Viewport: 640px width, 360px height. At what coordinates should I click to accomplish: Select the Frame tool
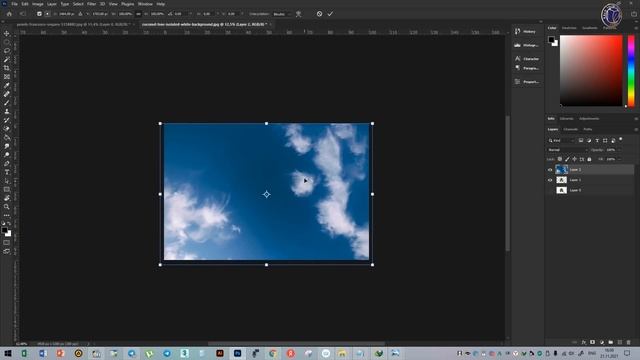[x=7, y=77]
